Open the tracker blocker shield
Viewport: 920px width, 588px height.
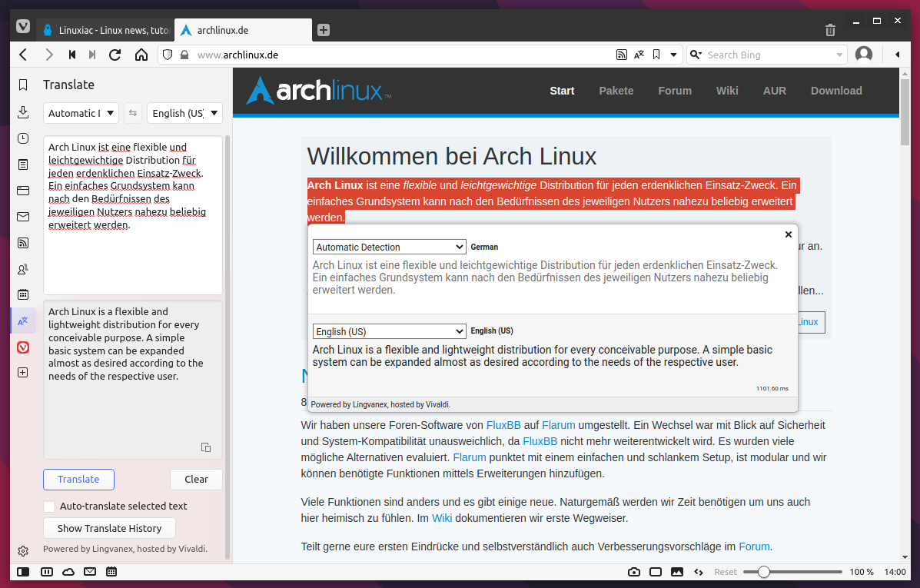(x=168, y=55)
